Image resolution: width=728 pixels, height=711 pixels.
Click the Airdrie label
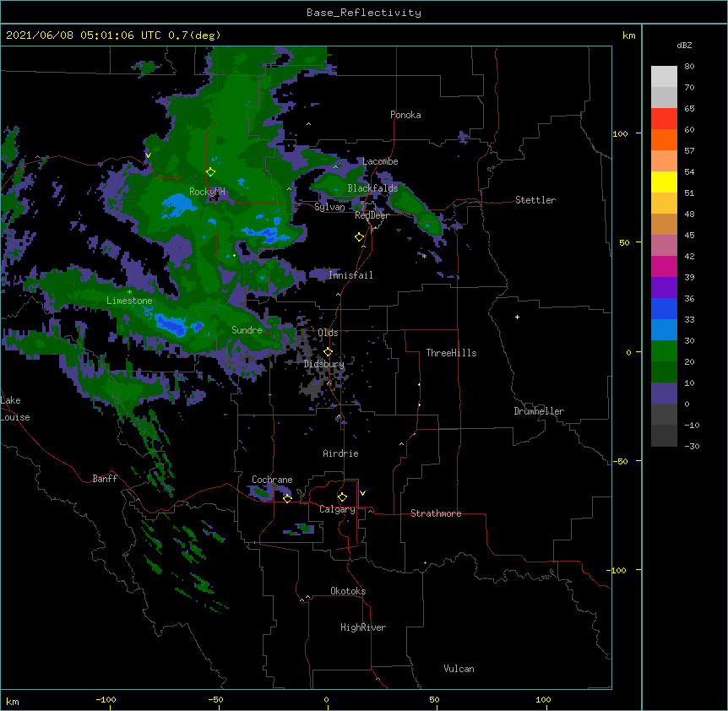(340, 453)
